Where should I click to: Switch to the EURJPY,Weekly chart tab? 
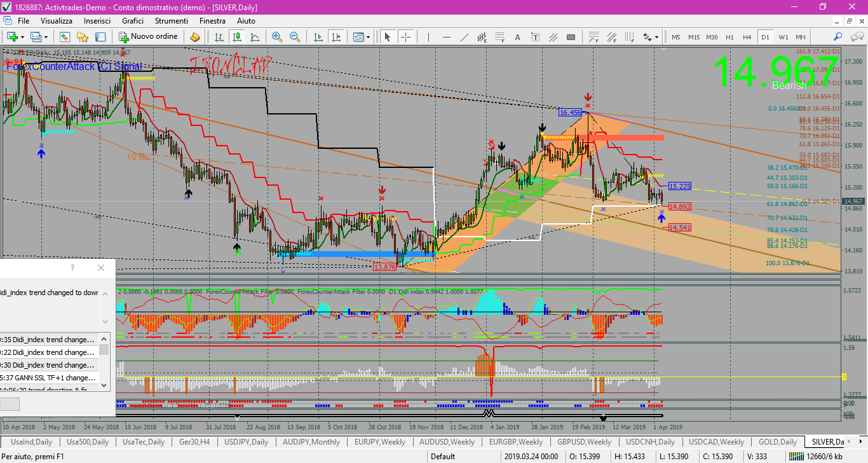pyautogui.click(x=380, y=441)
